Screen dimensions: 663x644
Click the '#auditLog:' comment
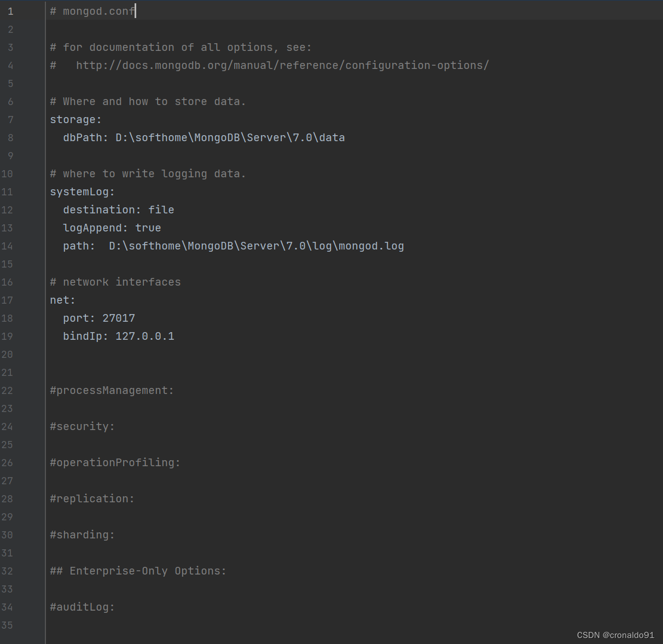click(x=82, y=607)
